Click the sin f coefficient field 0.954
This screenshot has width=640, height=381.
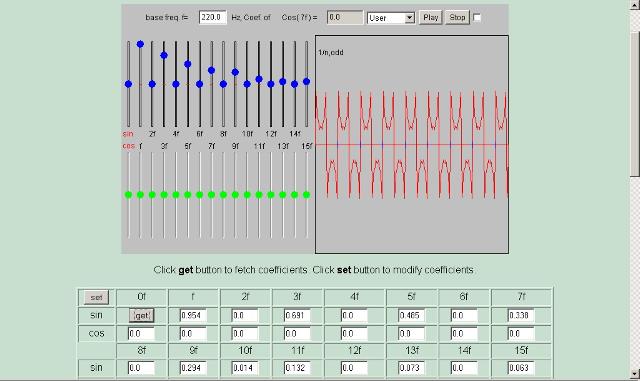(193, 315)
